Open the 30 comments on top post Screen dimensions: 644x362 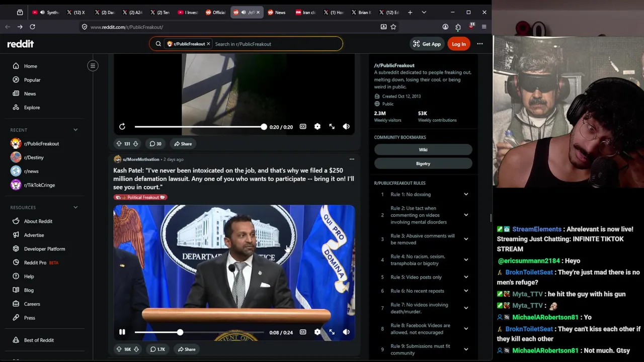point(155,144)
